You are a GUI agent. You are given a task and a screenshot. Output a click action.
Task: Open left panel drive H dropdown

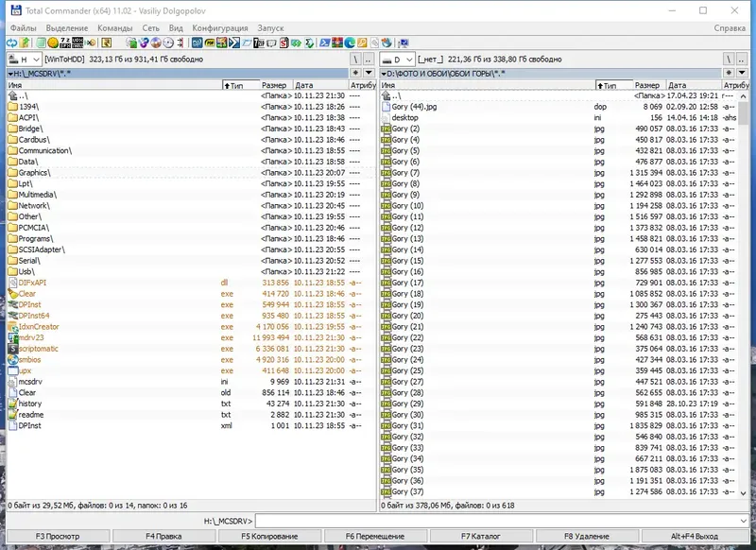coord(25,60)
